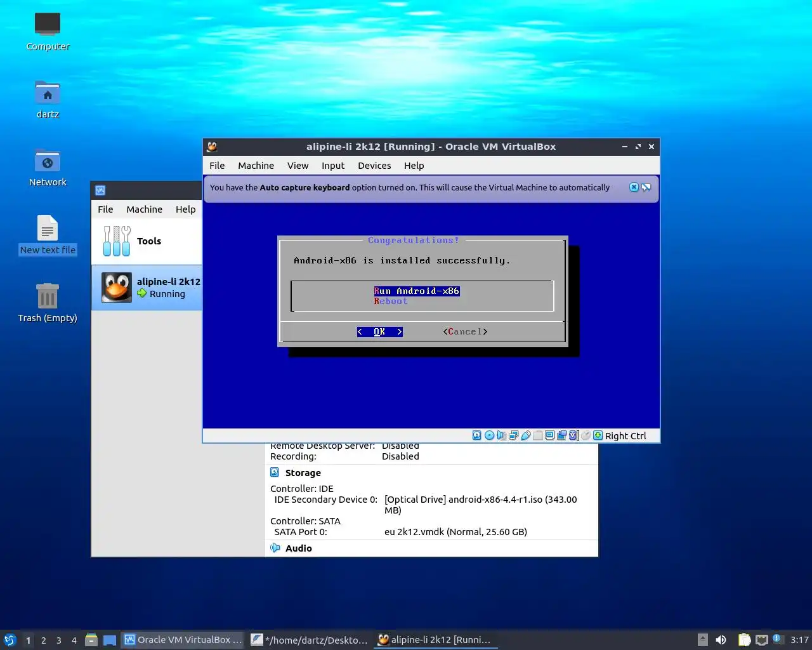The image size is (812, 650).
Task: Dismiss the Auto capture keyboard notification
Action: (634, 187)
